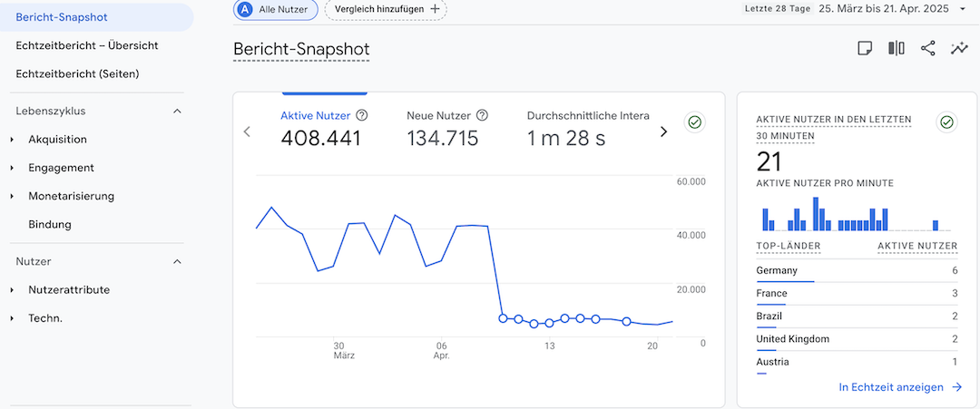Click the United Kingdom country row
The height and width of the screenshot is (409, 980).
click(x=857, y=339)
